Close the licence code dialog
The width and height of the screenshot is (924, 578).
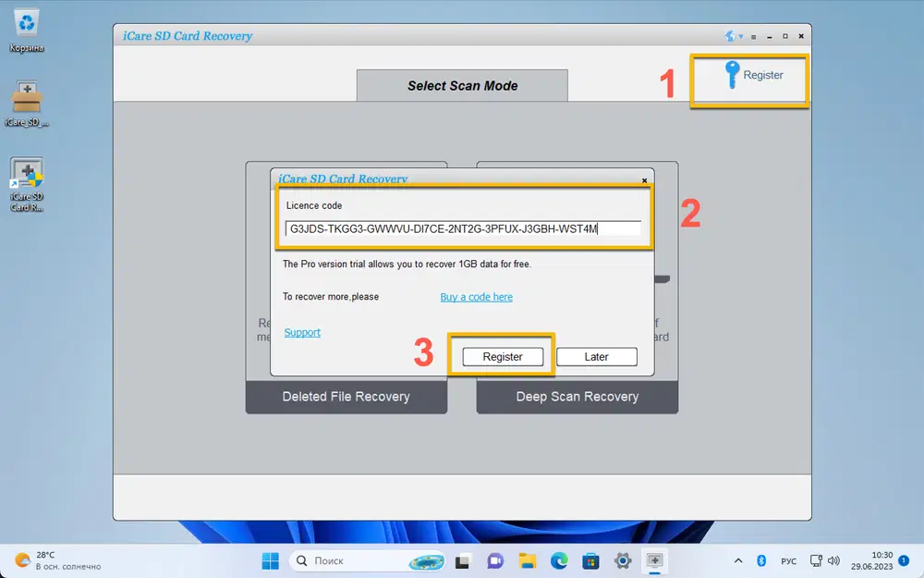click(x=644, y=180)
